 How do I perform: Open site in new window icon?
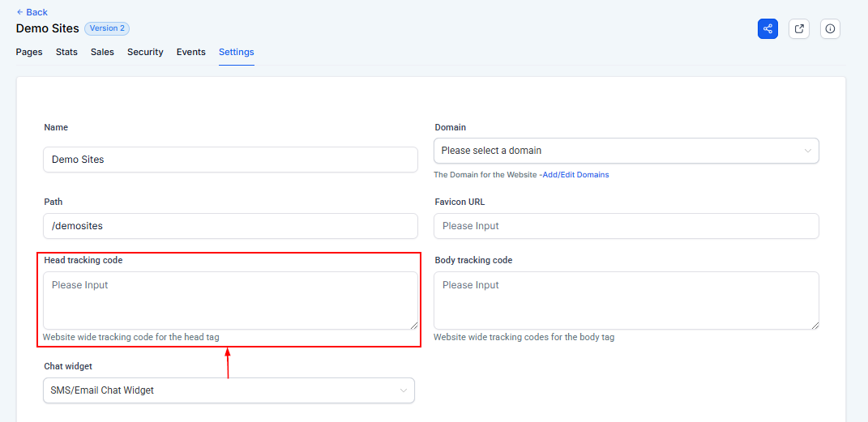pos(799,28)
